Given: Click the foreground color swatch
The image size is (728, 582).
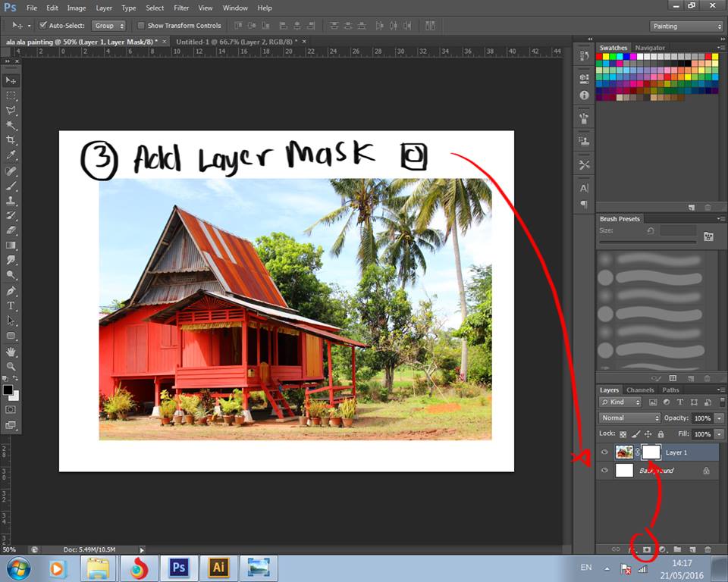Looking at the screenshot, I should (8, 390).
